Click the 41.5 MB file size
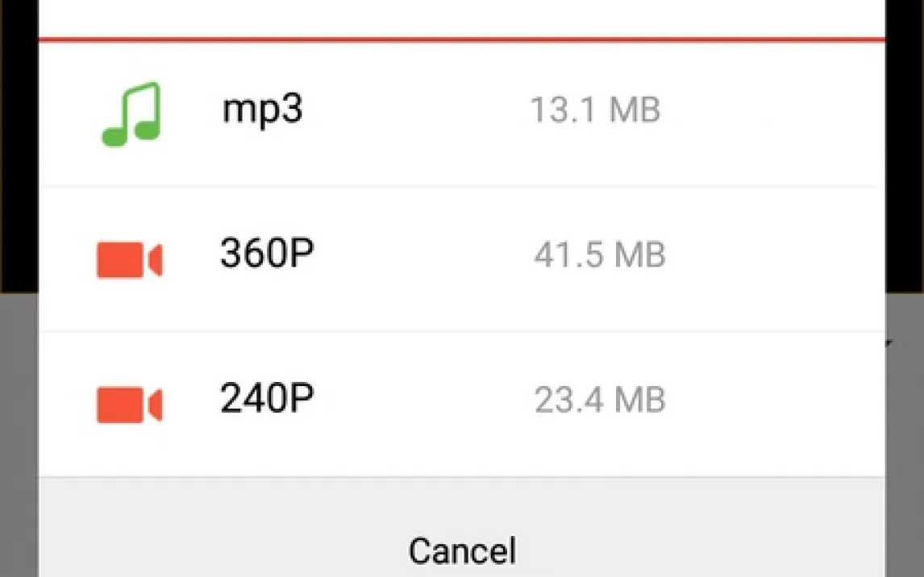Screen dimensions: 924x577 coord(599,255)
